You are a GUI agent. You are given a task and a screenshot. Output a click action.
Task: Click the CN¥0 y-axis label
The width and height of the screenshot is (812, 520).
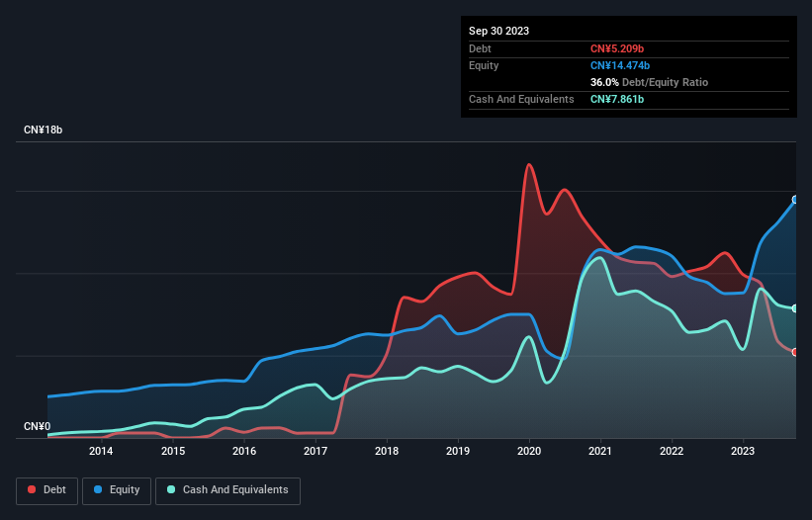coord(38,426)
